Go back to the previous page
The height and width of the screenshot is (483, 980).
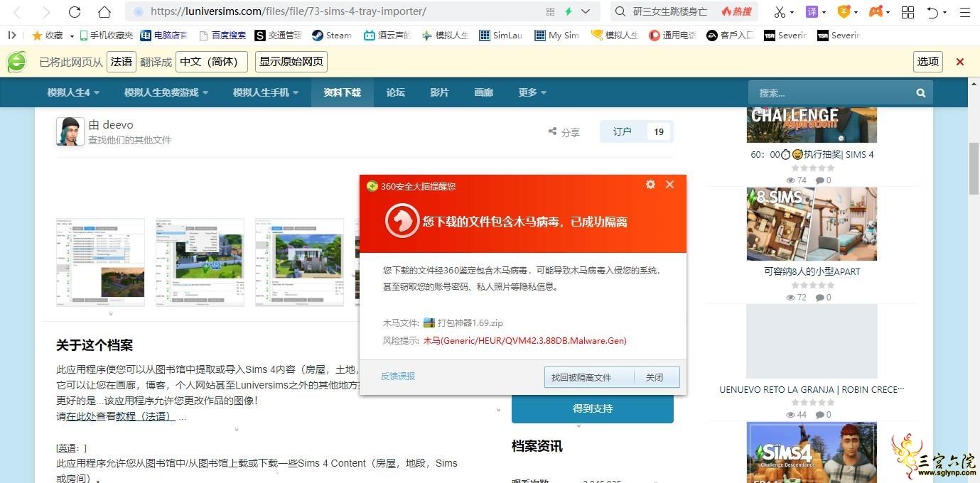[x=17, y=12]
